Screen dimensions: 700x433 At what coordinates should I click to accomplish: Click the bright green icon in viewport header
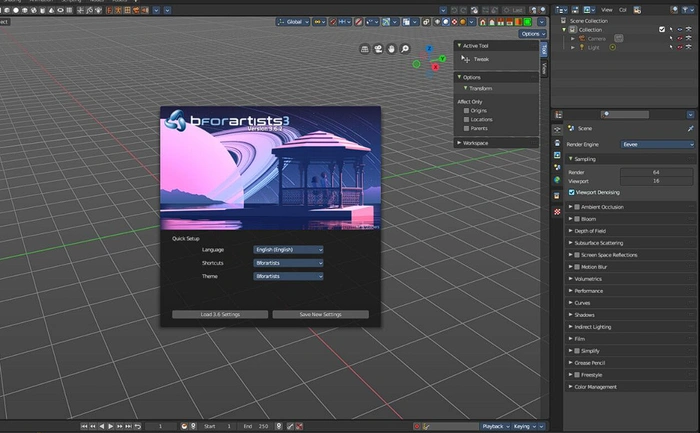click(527, 22)
